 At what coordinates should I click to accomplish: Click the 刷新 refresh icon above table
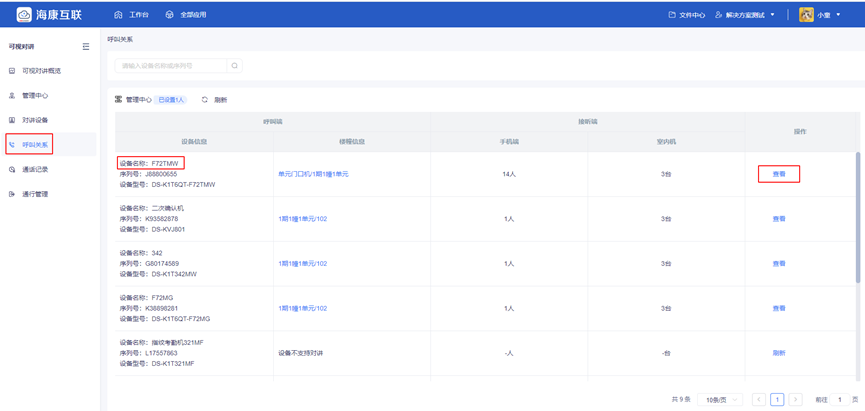pyautogui.click(x=205, y=100)
